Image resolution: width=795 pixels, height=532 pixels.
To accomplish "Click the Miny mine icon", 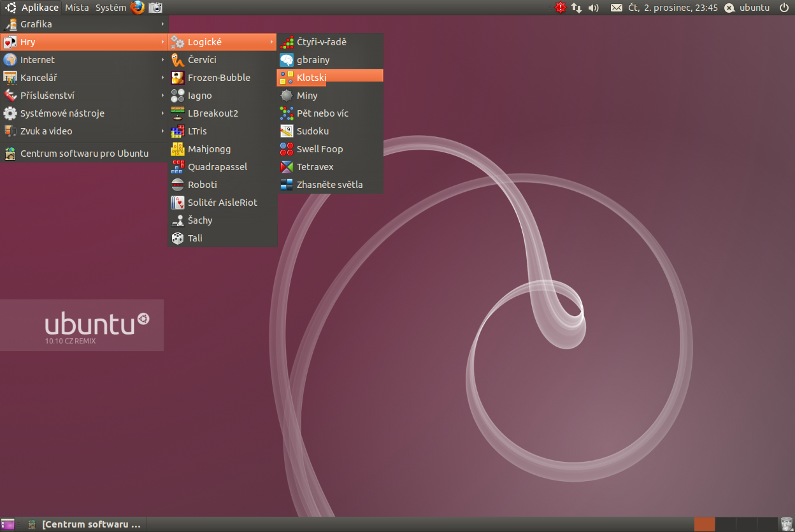I will pyautogui.click(x=287, y=96).
